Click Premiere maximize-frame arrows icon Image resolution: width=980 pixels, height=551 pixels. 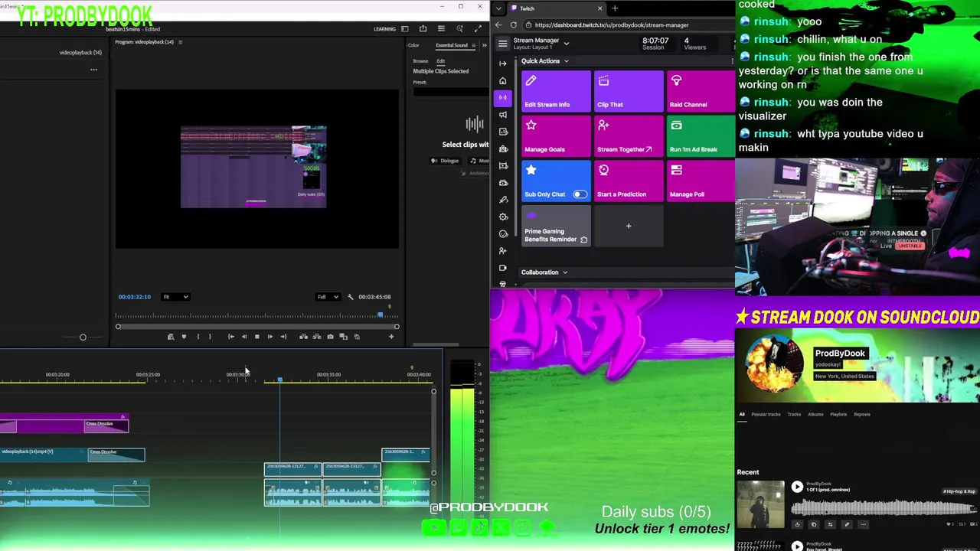[x=479, y=29]
